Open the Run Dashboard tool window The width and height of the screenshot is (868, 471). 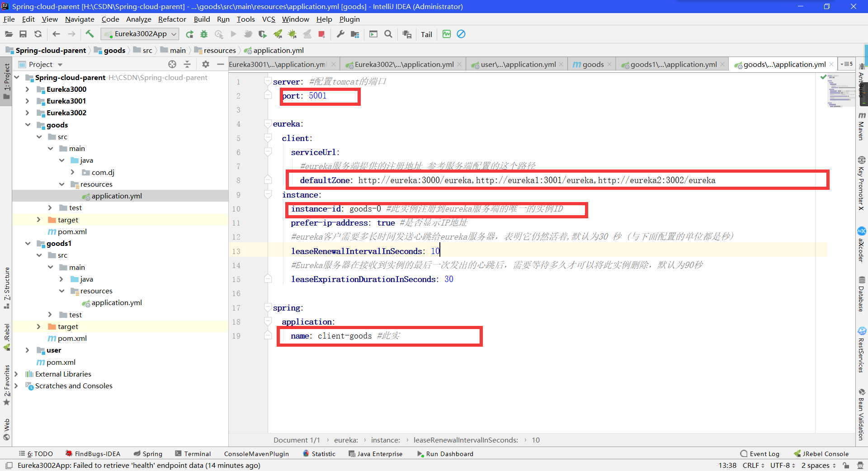pos(445,454)
